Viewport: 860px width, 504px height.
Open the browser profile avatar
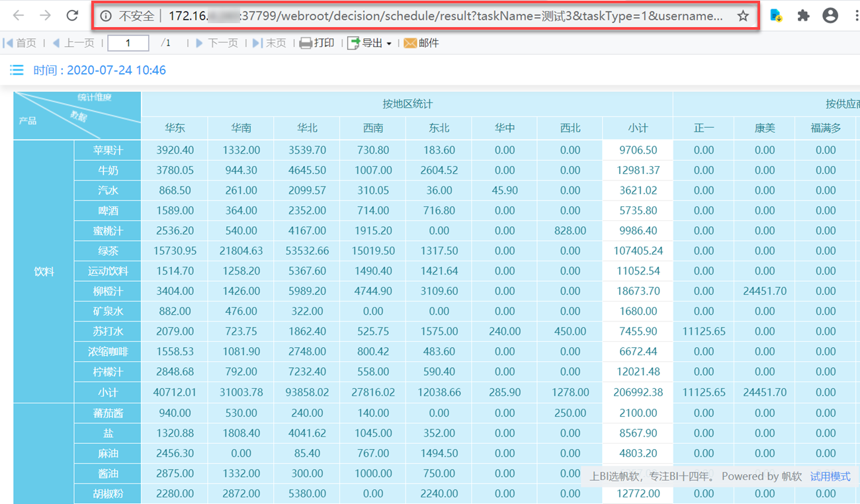[x=830, y=15]
